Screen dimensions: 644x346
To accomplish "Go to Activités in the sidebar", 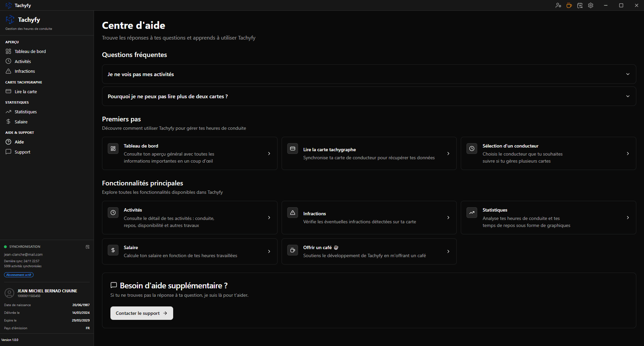I will 23,61.
